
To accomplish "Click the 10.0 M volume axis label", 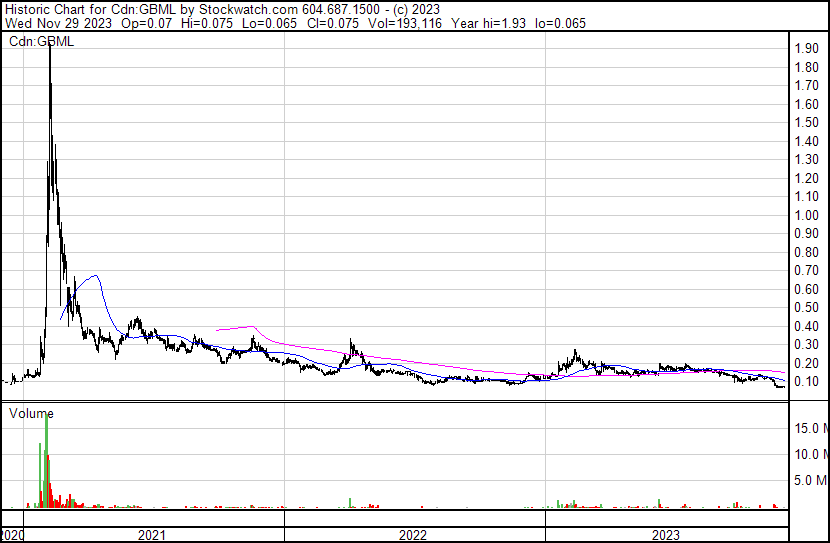I will 811,454.
